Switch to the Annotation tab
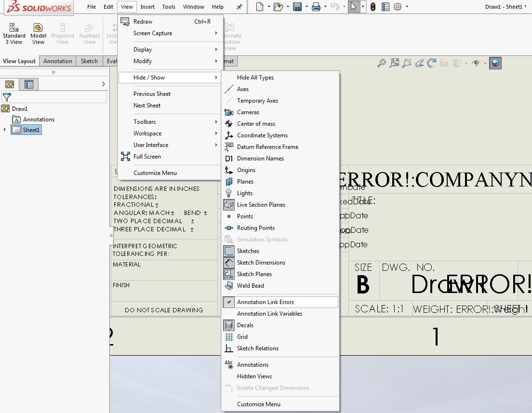 point(57,61)
